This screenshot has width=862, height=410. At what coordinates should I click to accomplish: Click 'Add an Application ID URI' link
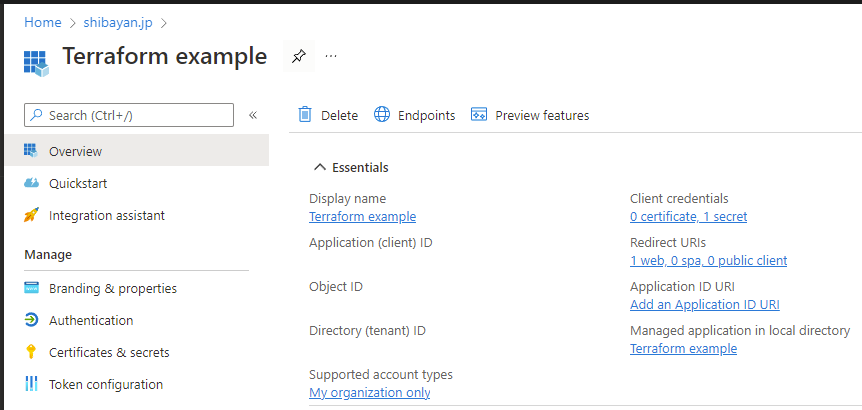704,304
